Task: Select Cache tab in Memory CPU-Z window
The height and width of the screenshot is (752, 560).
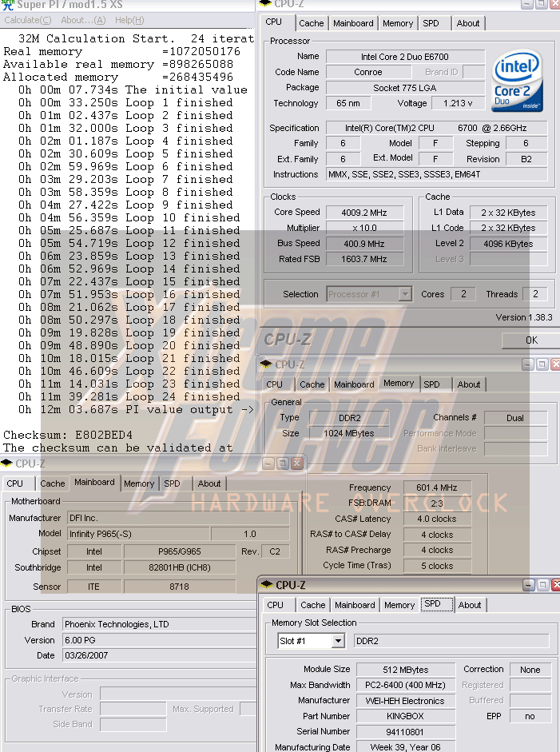Action: pos(312,384)
